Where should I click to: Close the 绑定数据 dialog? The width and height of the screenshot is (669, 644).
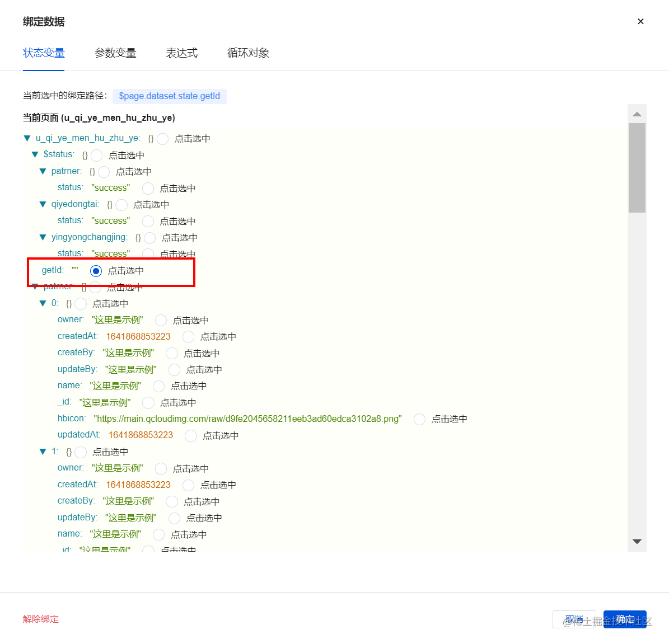pos(640,21)
